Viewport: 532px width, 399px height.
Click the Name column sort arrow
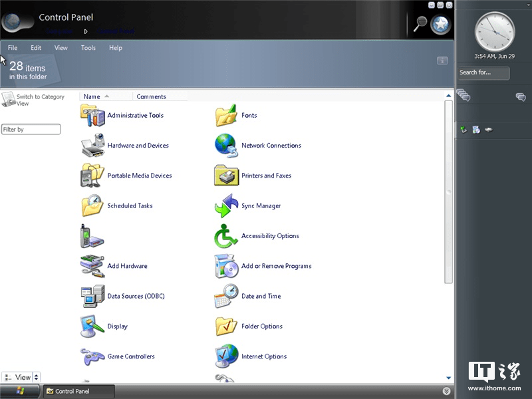point(106,96)
